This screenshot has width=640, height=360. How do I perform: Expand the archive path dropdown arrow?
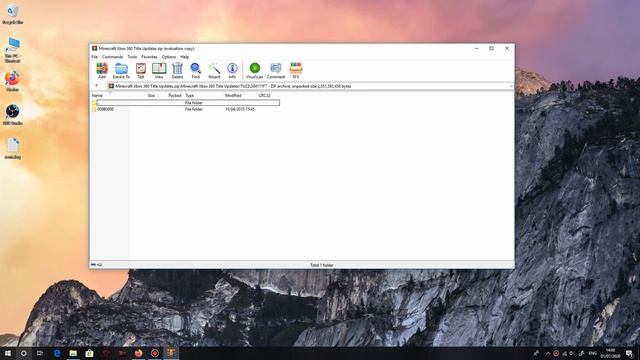[511, 86]
